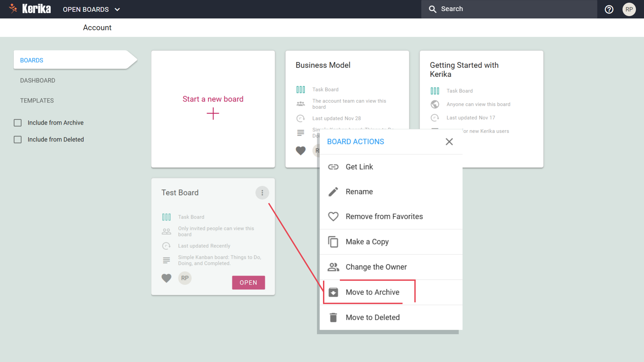Viewport: 644px width, 362px height.
Task: Open the RP user avatar menu
Action: 629,9
